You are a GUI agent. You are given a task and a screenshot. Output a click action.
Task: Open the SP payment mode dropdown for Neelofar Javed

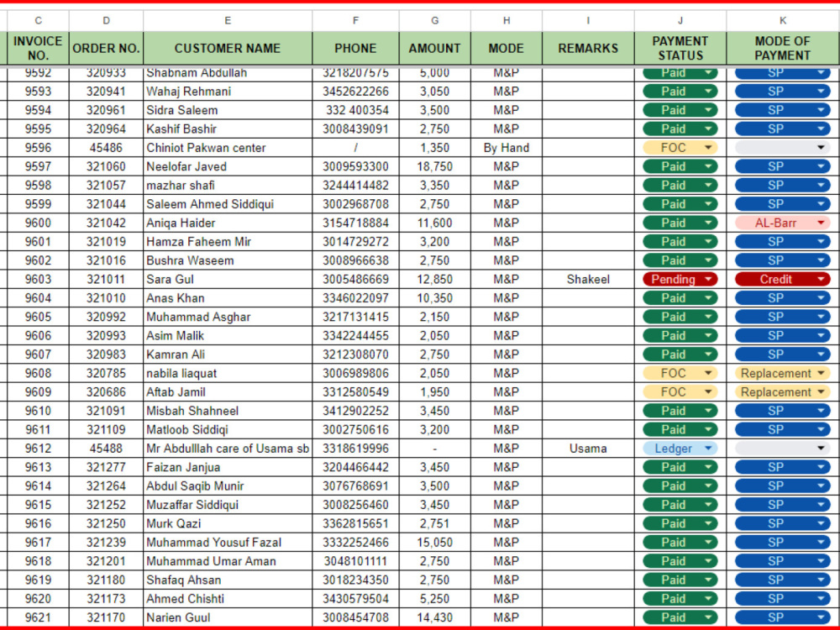pos(782,166)
